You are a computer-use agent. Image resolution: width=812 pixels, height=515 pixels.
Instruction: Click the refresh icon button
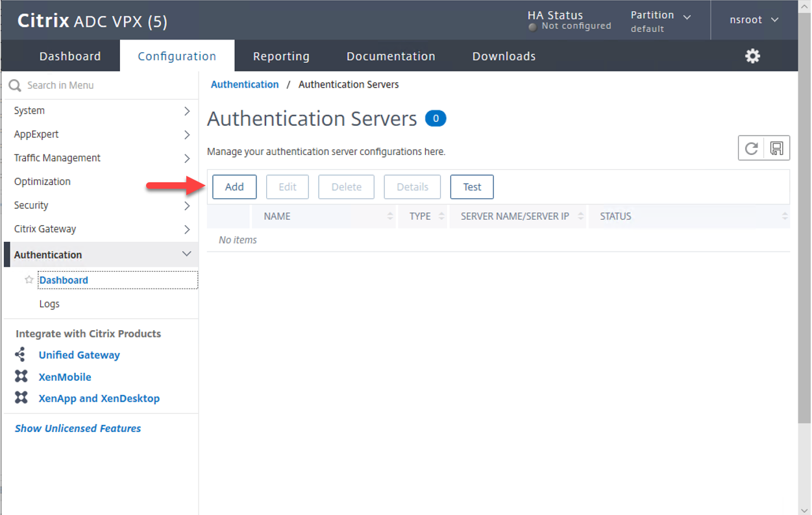coord(751,149)
